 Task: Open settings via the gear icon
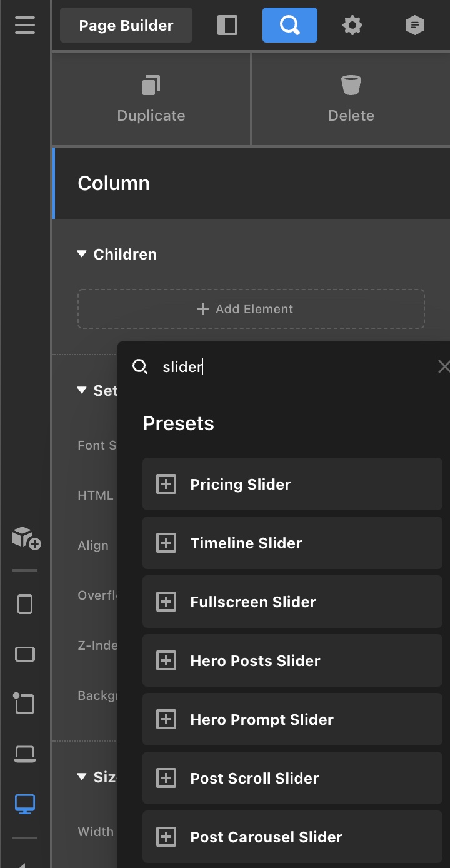coord(352,25)
